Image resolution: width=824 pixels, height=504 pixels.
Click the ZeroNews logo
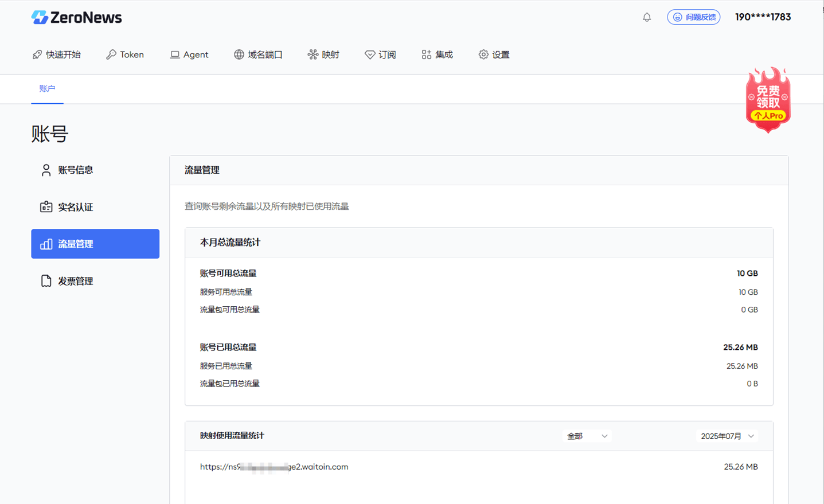[76, 17]
